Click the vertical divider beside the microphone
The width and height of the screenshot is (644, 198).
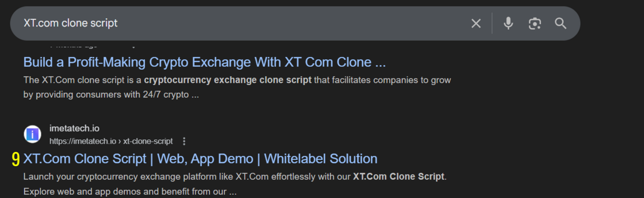point(492,24)
